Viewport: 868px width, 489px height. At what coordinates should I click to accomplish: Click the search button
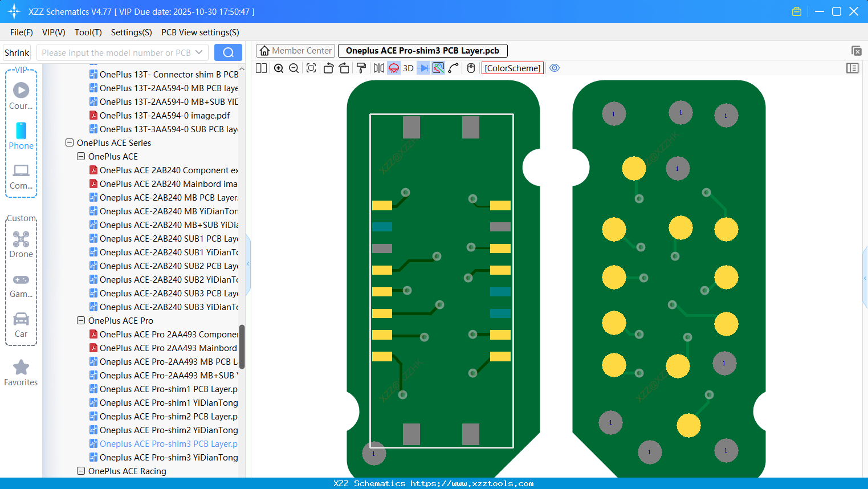click(x=228, y=52)
